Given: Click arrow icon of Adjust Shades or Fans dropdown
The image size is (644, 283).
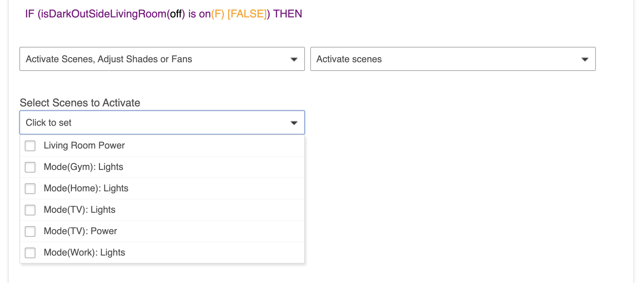Looking at the screenshot, I should tap(294, 59).
